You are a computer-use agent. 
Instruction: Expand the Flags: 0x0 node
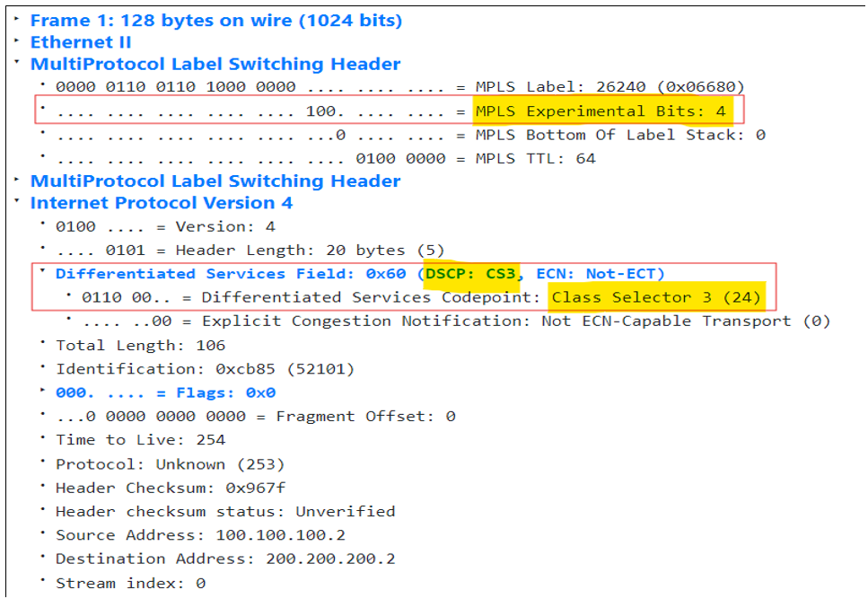pyautogui.click(x=43, y=392)
